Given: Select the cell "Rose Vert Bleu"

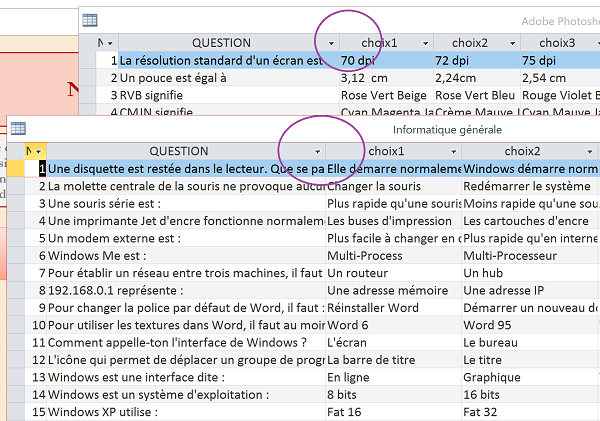Looking at the screenshot, I should pos(477,95).
